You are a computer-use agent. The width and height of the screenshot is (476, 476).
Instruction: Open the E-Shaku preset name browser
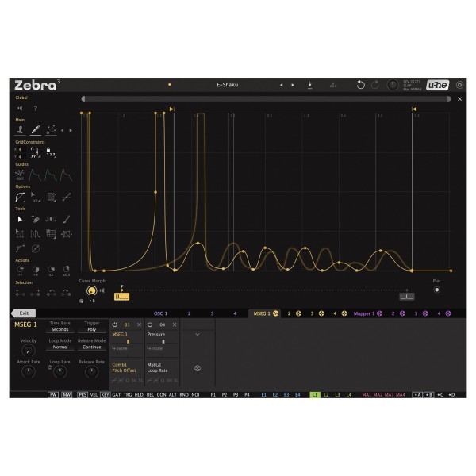[228, 85]
